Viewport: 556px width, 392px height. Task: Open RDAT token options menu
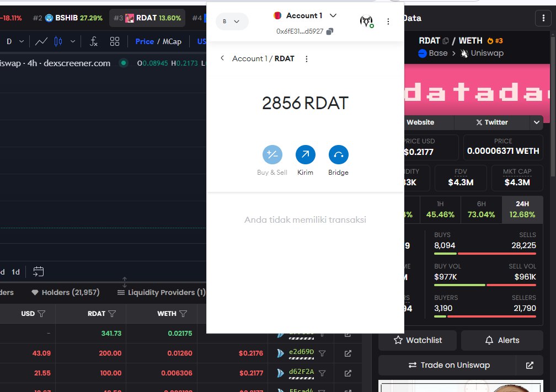(x=307, y=59)
